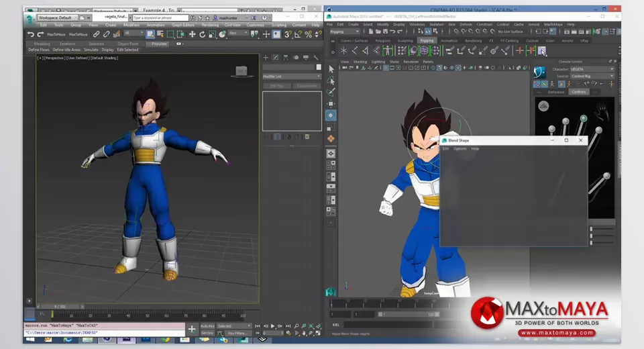Open the Modifiers menu in 3ds Max

[131, 25]
